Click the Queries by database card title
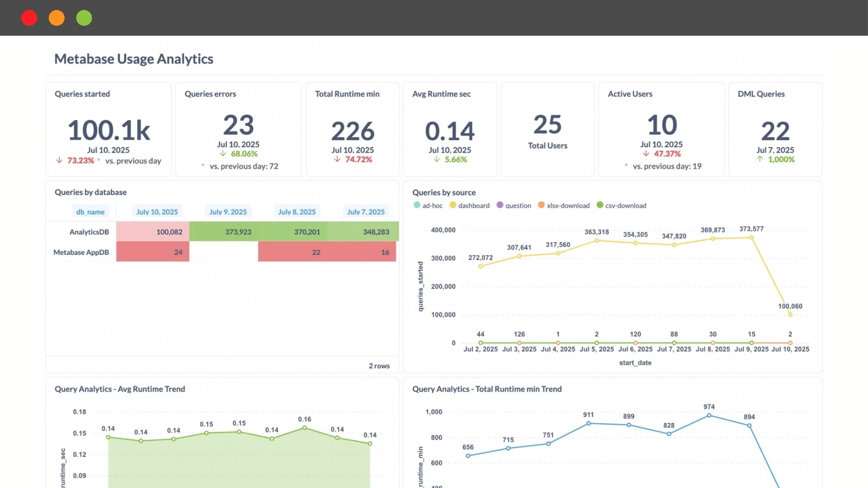Viewport: 868px width, 488px height. [x=90, y=192]
